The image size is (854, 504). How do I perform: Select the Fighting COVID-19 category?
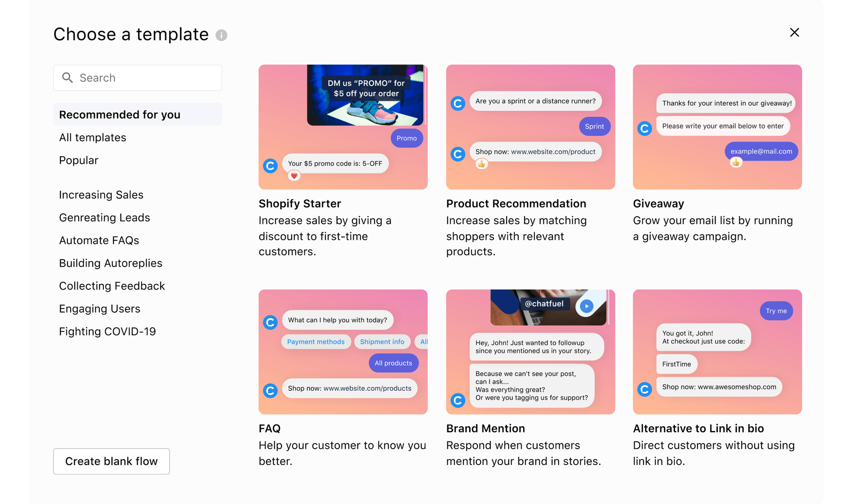(107, 332)
